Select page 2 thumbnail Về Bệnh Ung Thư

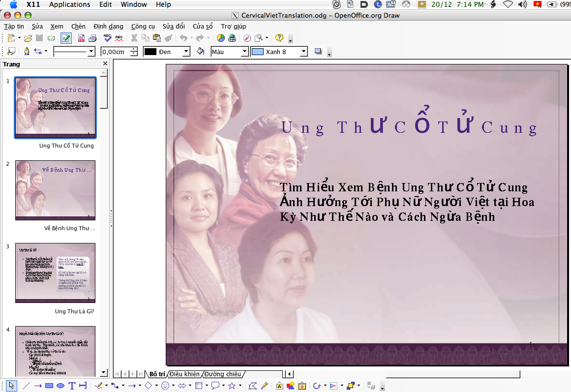(x=56, y=190)
